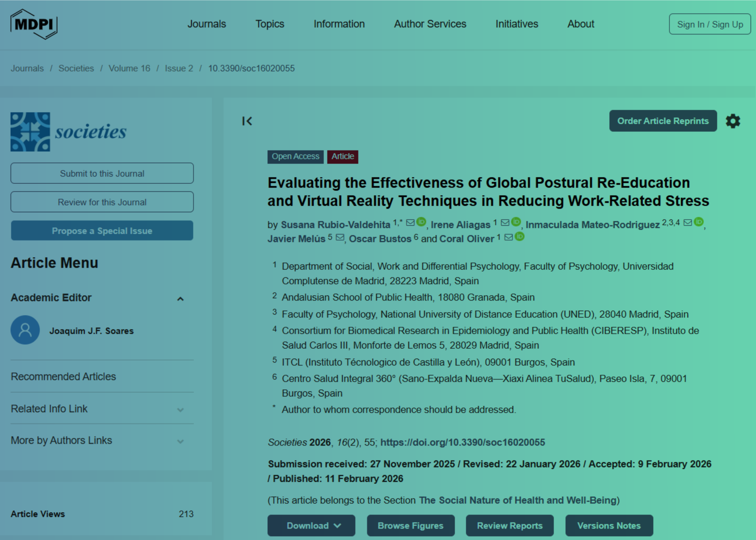Screen dimensions: 756x540
Task: Click Inmaculada Mateo-Rodriguez's email envelope icon
Action: point(688,222)
